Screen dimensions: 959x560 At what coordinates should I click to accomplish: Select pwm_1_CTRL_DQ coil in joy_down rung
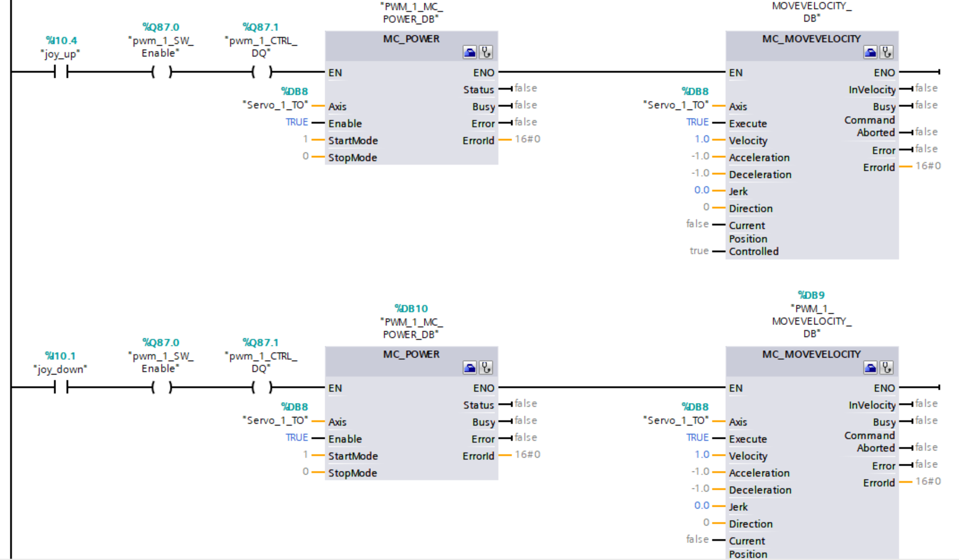[x=262, y=387]
